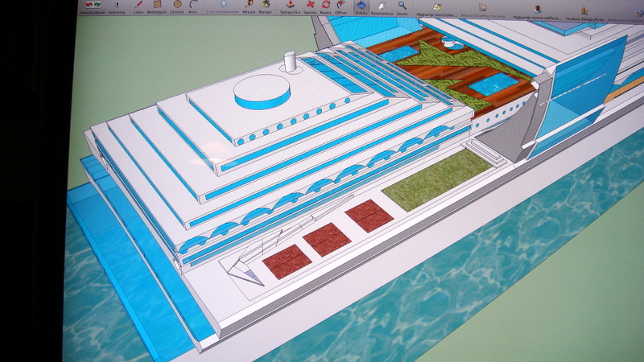
Task: Switch to the Orbita orbit tool
Action: tap(361, 6)
